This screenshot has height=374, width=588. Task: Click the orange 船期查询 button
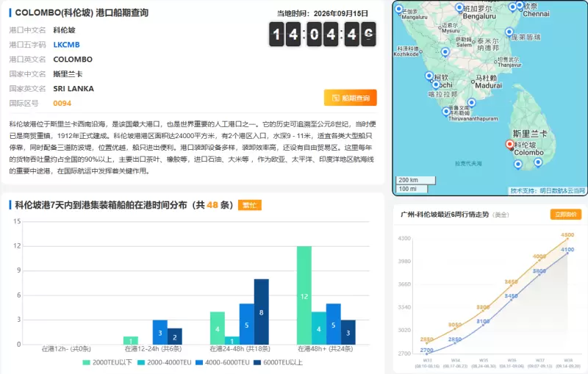pyautogui.click(x=351, y=98)
